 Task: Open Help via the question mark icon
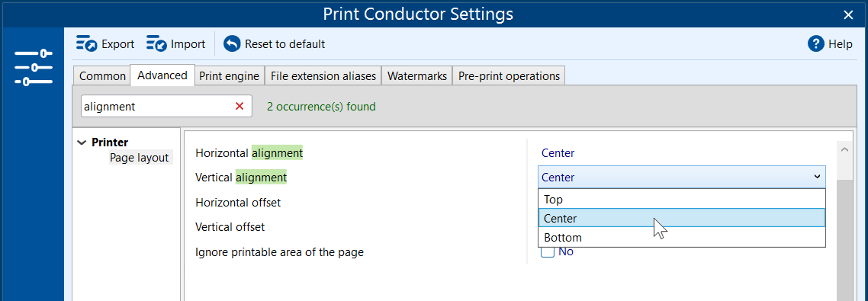tap(816, 43)
